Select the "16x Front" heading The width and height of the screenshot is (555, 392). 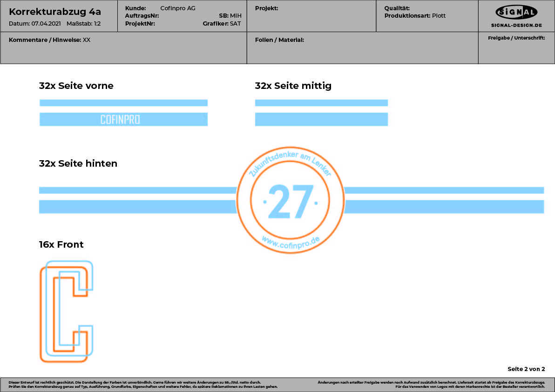tap(61, 244)
